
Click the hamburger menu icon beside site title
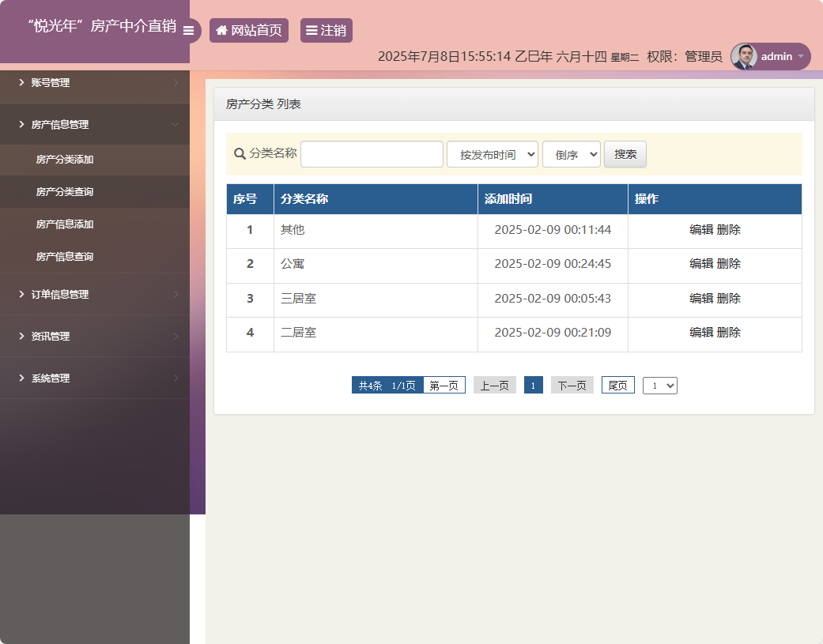tap(189, 30)
